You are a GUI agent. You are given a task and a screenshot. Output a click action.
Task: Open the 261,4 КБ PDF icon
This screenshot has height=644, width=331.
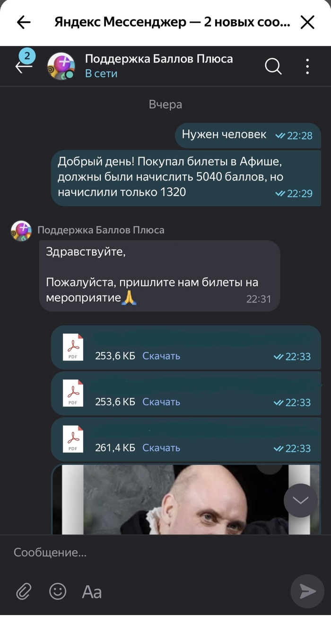73,439
